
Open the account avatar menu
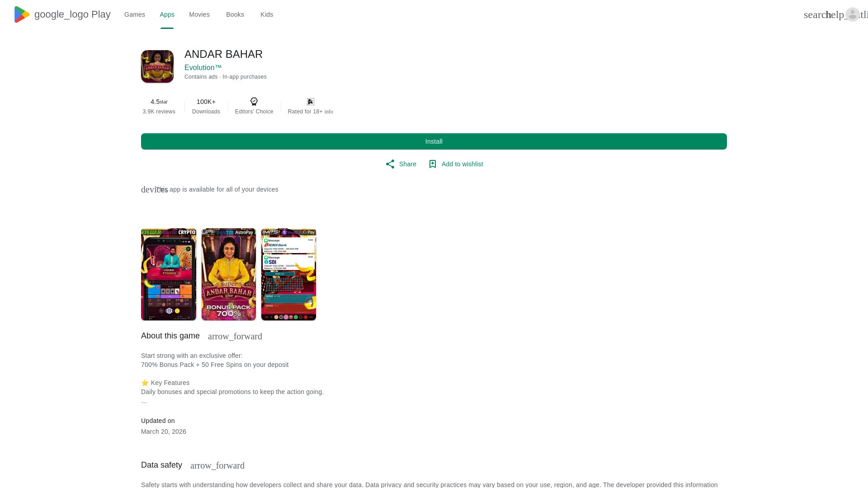pyautogui.click(x=852, y=14)
